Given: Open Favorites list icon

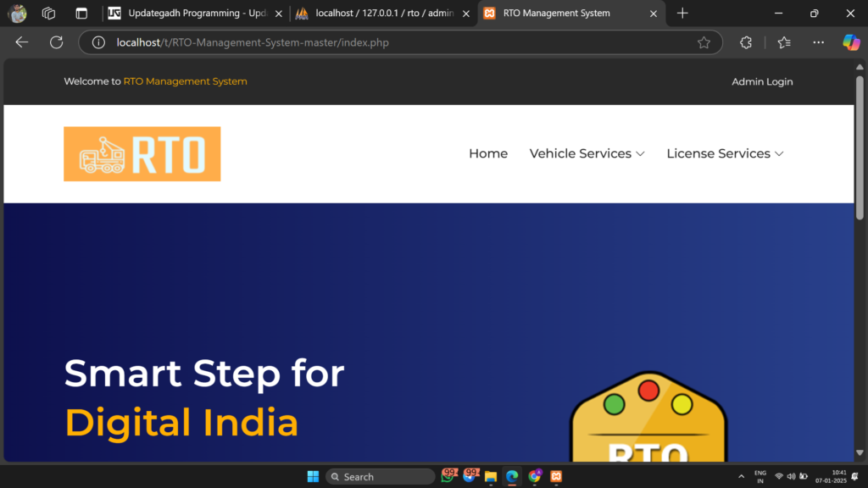Looking at the screenshot, I should coord(784,42).
